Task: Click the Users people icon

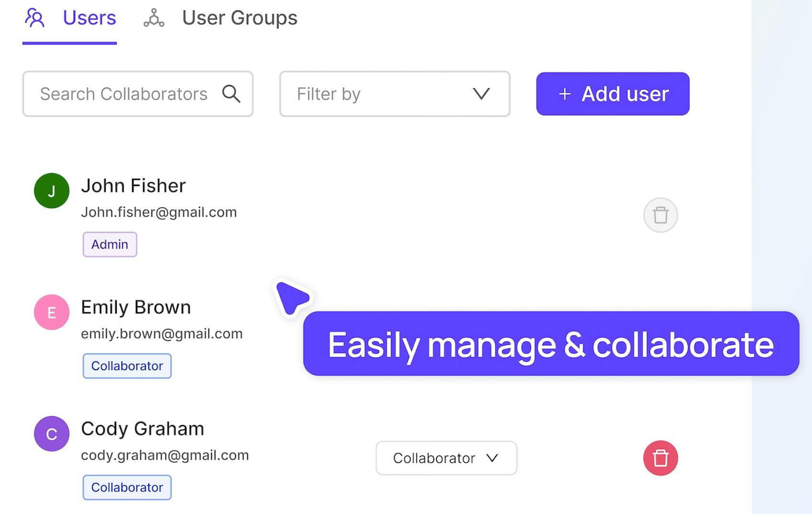Action: point(35,18)
